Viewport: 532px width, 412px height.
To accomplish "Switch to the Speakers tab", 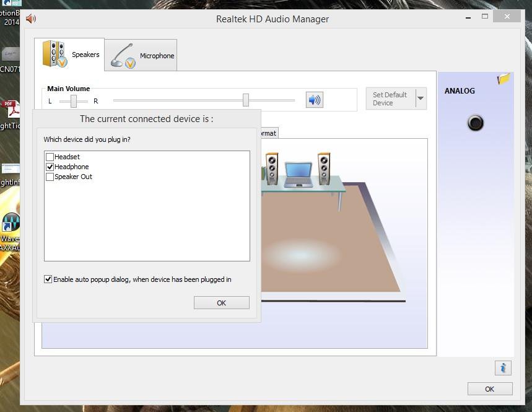I will pos(69,55).
